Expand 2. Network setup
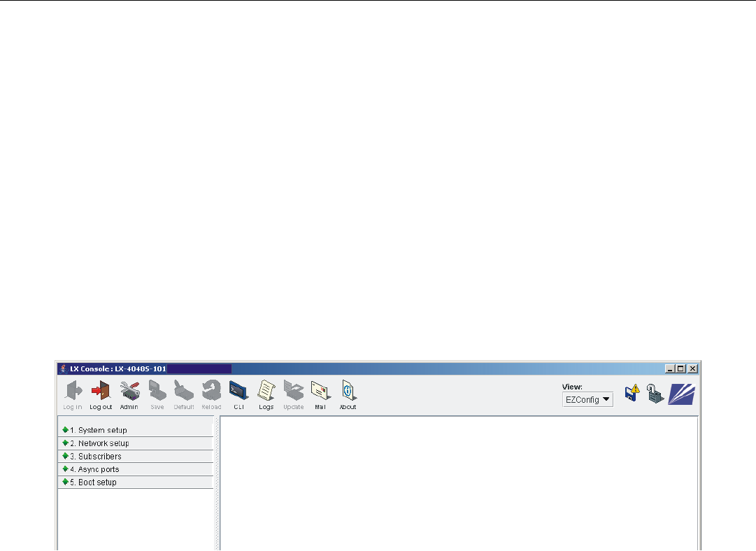The image size is (756, 551). point(136,443)
